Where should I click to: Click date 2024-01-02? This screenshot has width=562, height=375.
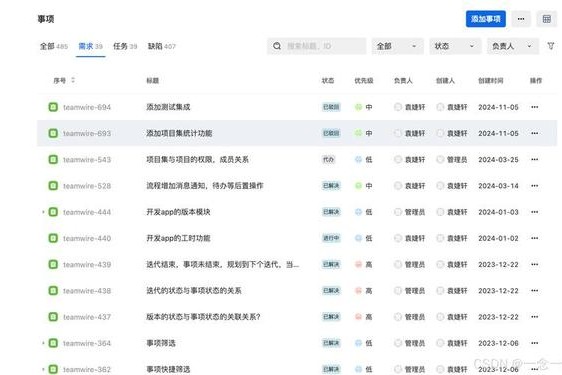tap(498, 238)
